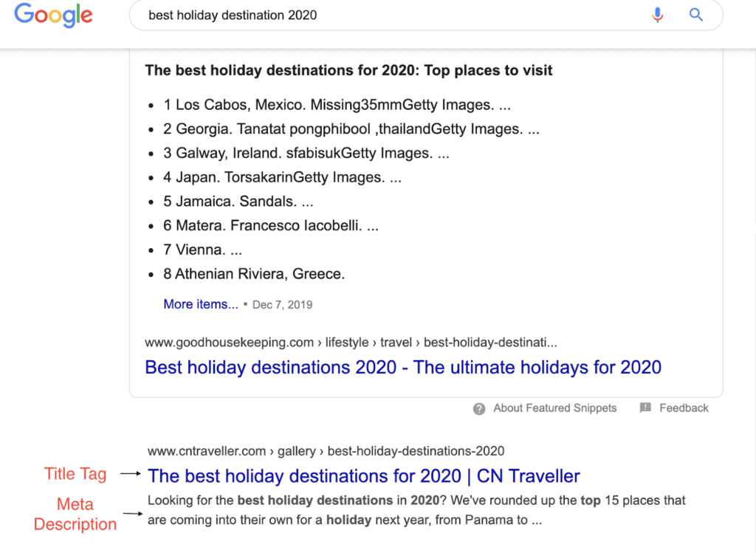This screenshot has height=553, width=756.
Task: Click the "Feedback" text label
Action: tap(684, 408)
